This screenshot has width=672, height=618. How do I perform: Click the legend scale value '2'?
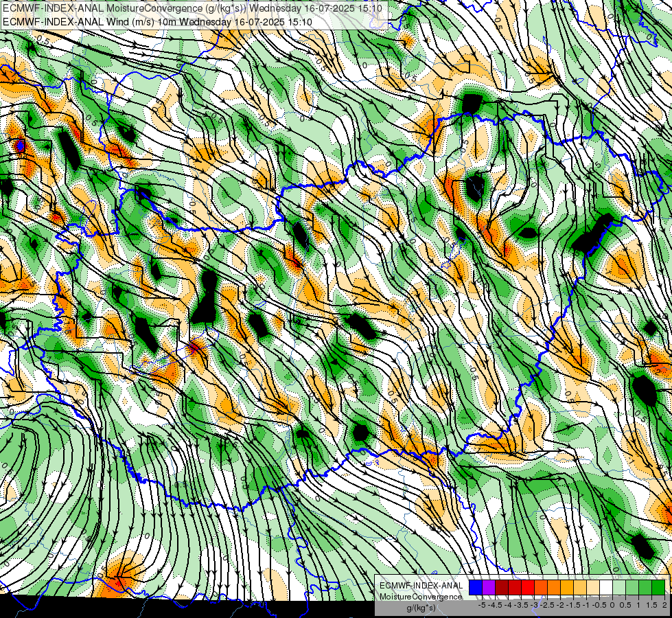coord(664,605)
